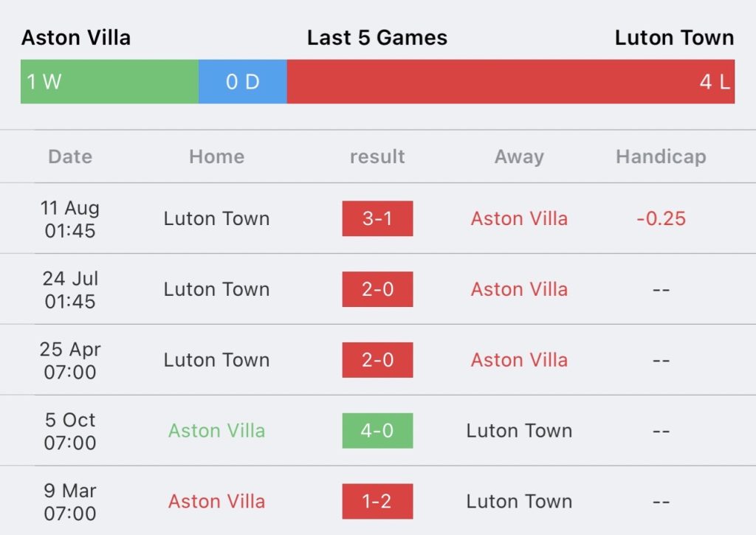
Task: Click the Aston Villa header team name
Action: point(76,38)
